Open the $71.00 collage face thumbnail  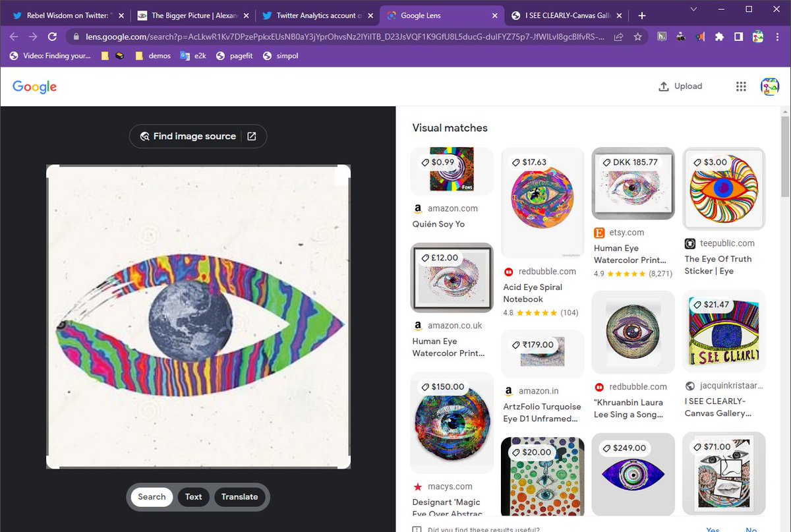(x=724, y=473)
